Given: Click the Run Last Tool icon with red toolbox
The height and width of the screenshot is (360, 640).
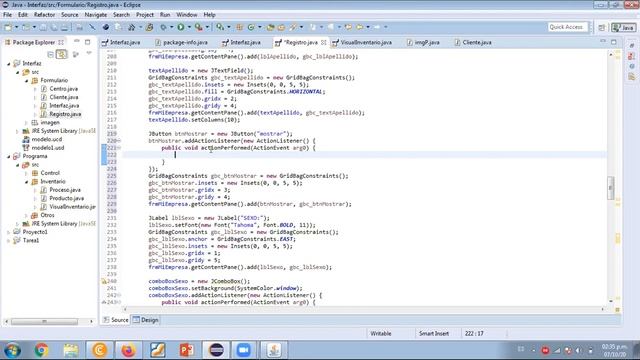Looking at the screenshot, I should [x=198, y=27].
